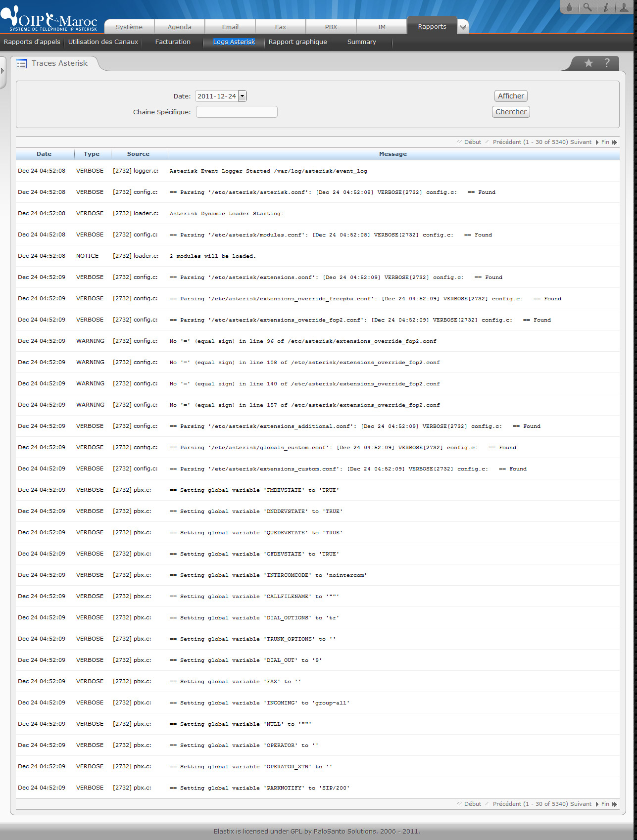Screen dimensions: 637x840
Task: Open the Date dropdown showing 2011-12-24
Action: coord(242,96)
